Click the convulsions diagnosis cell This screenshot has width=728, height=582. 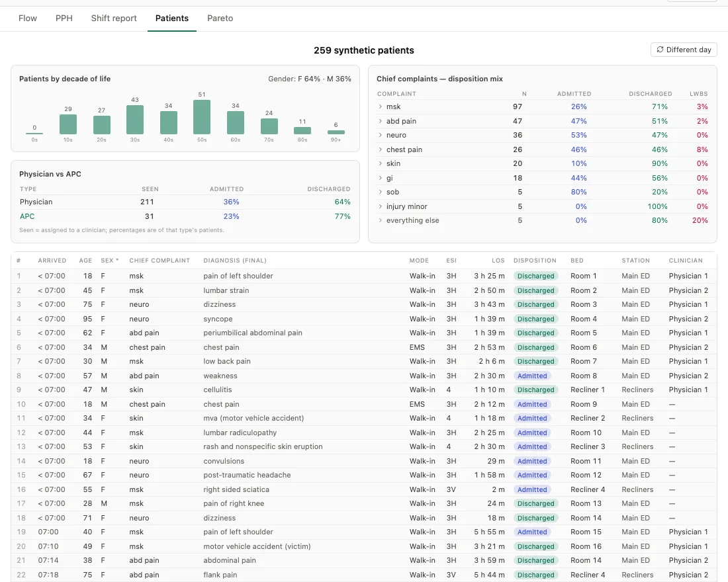224,461
